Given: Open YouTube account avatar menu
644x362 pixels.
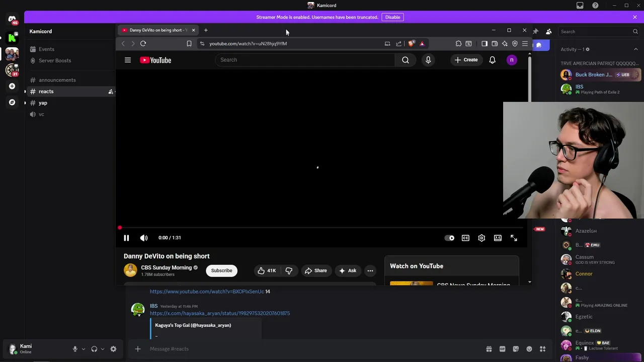Looking at the screenshot, I should (512, 60).
